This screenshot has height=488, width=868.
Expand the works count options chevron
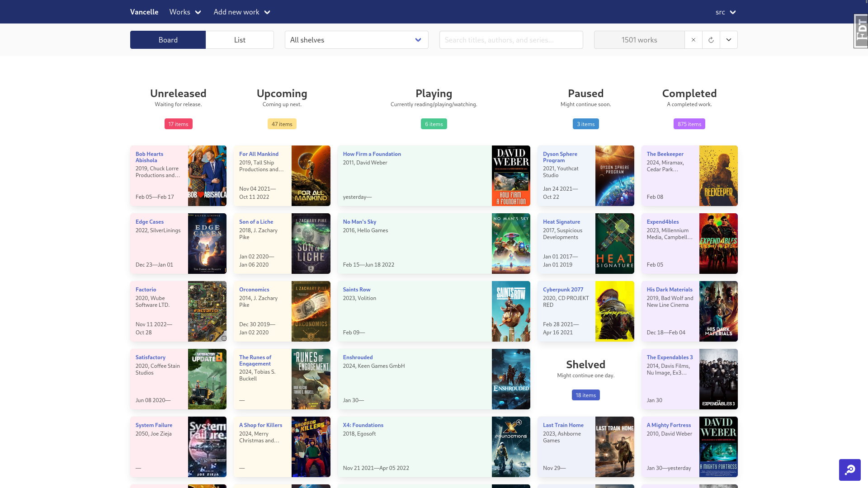(728, 40)
